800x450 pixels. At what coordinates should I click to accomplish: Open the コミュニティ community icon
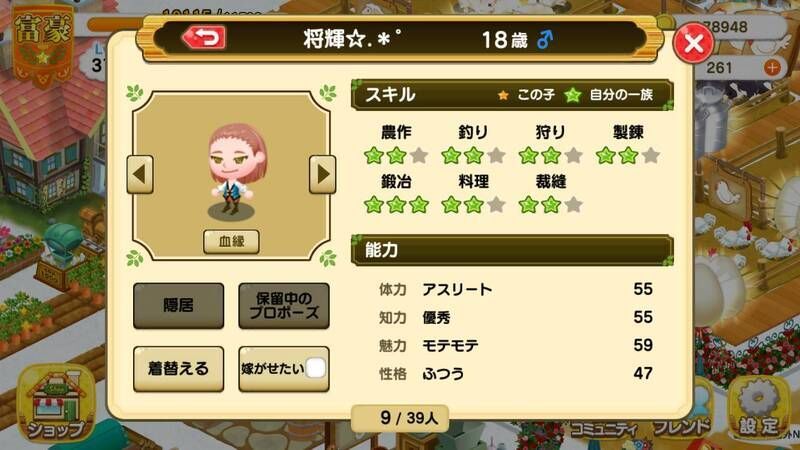click(604, 429)
